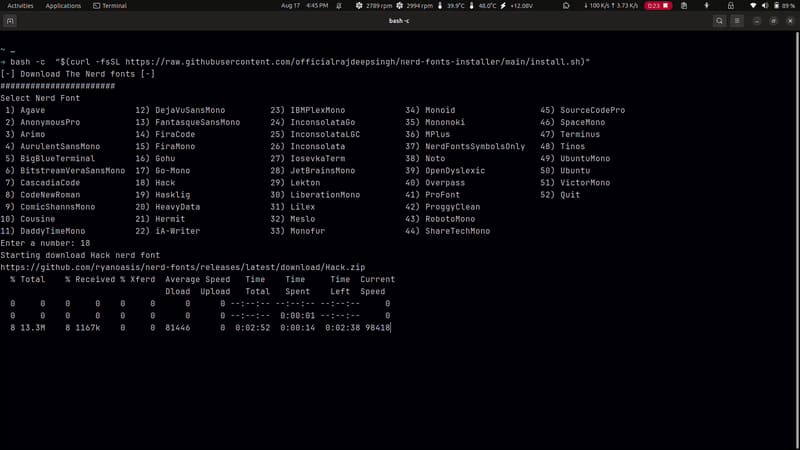
Task: Open the Applications menu
Action: tap(63, 6)
